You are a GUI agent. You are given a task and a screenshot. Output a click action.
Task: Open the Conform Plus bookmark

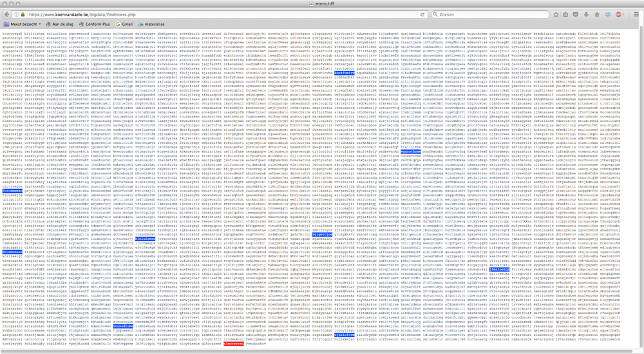(x=95, y=25)
